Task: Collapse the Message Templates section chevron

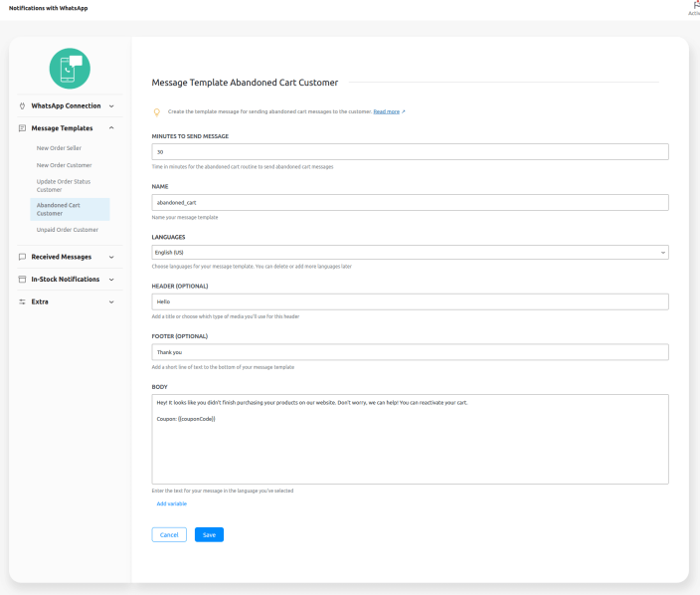Action: point(111,128)
